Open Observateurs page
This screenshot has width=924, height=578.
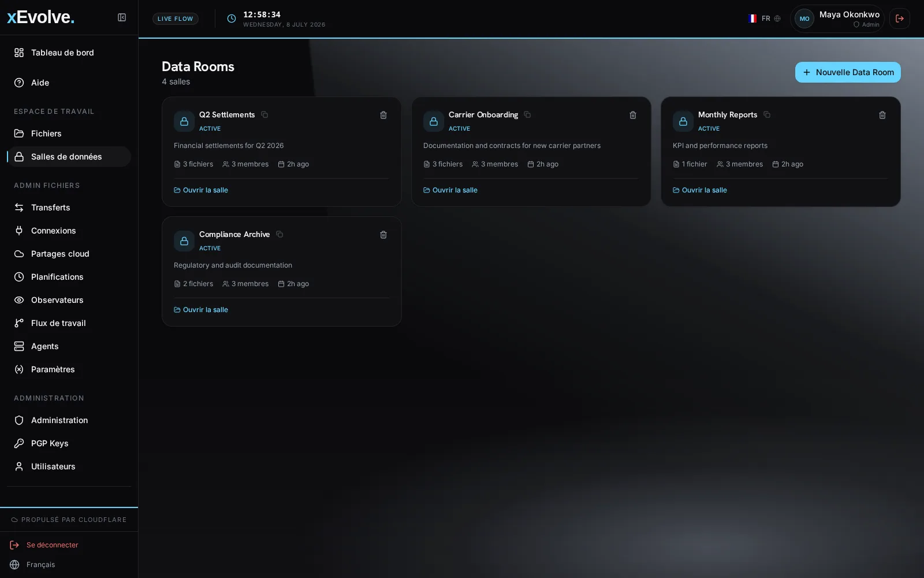click(69, 300)
